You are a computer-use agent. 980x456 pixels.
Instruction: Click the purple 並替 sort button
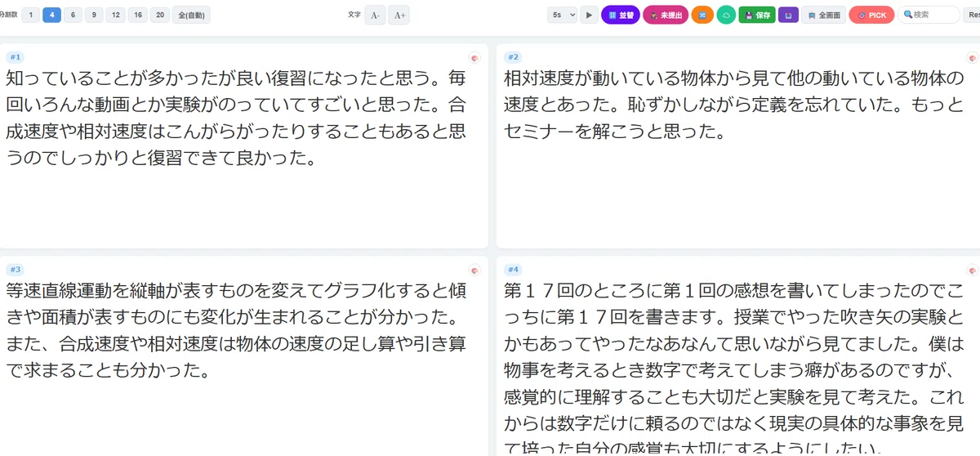[621, 15]
